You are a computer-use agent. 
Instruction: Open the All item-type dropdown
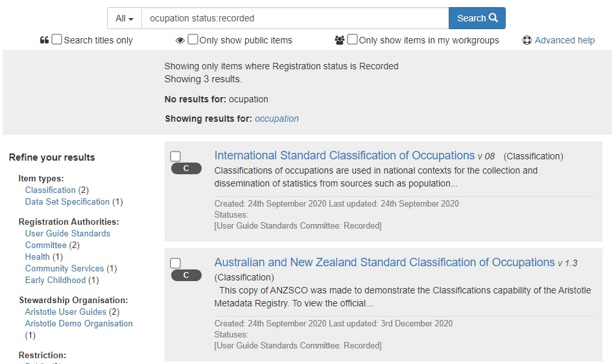pos(124,18)
